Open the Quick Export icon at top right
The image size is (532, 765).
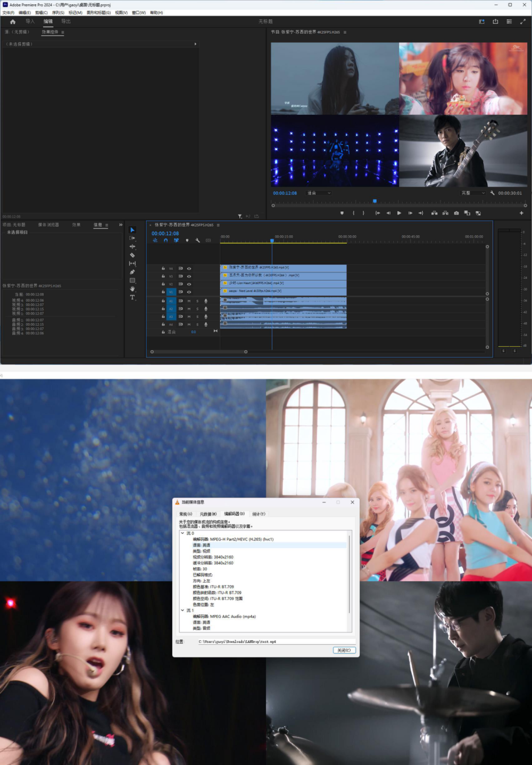click(495, 22)
